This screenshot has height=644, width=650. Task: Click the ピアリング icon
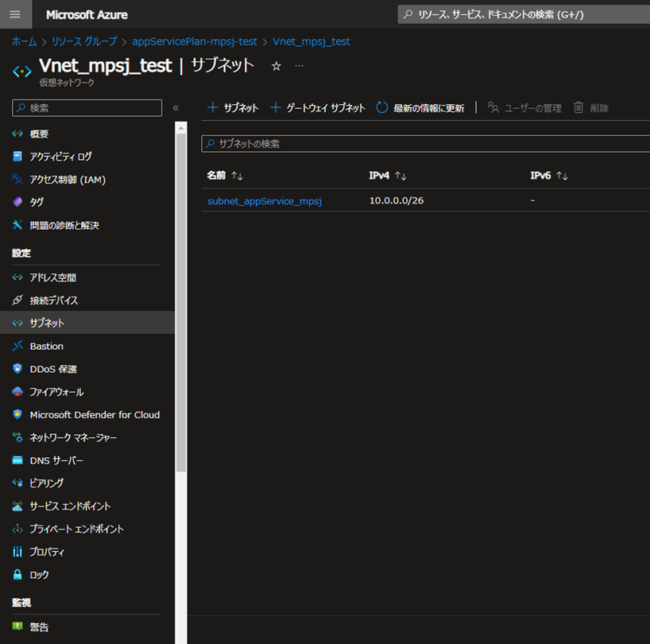(x=17, y=483)
